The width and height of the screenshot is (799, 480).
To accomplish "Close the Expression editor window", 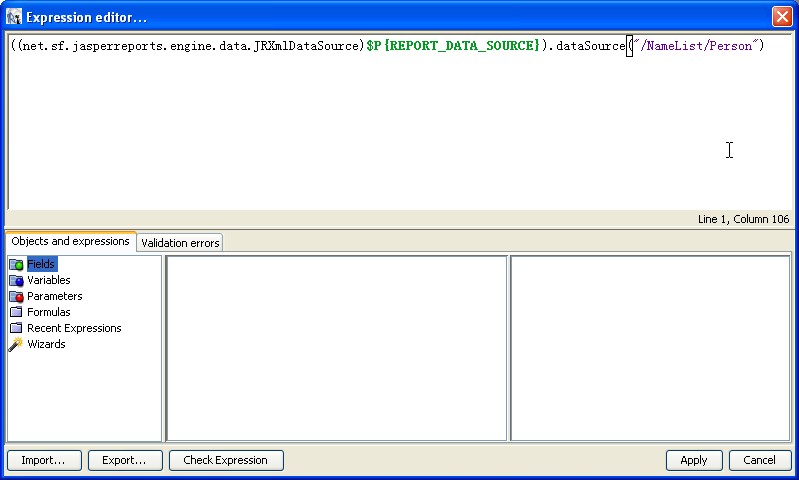I will tap(782, 16).
